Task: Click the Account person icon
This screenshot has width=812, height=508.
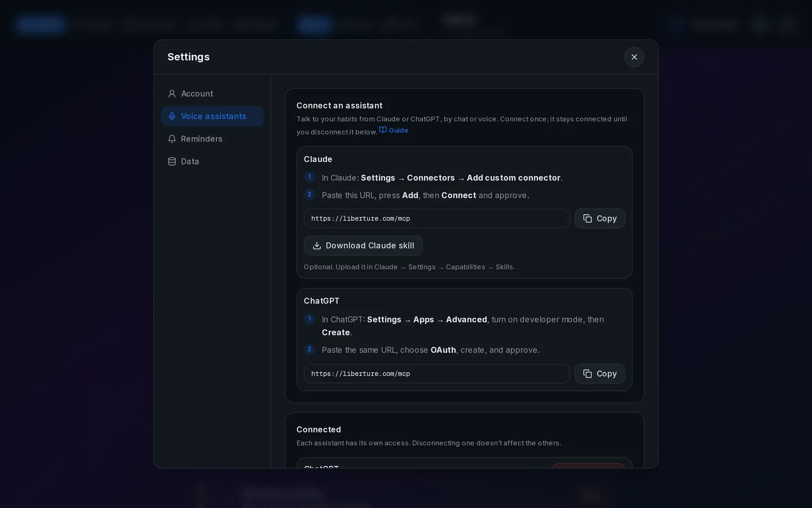Action: coord(172,93)
